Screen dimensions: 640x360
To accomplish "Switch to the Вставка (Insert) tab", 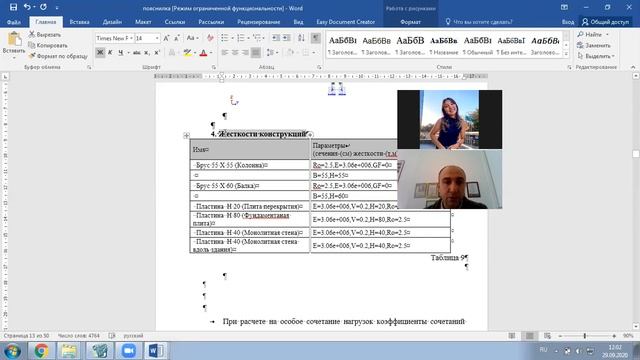I will point(79,22).
